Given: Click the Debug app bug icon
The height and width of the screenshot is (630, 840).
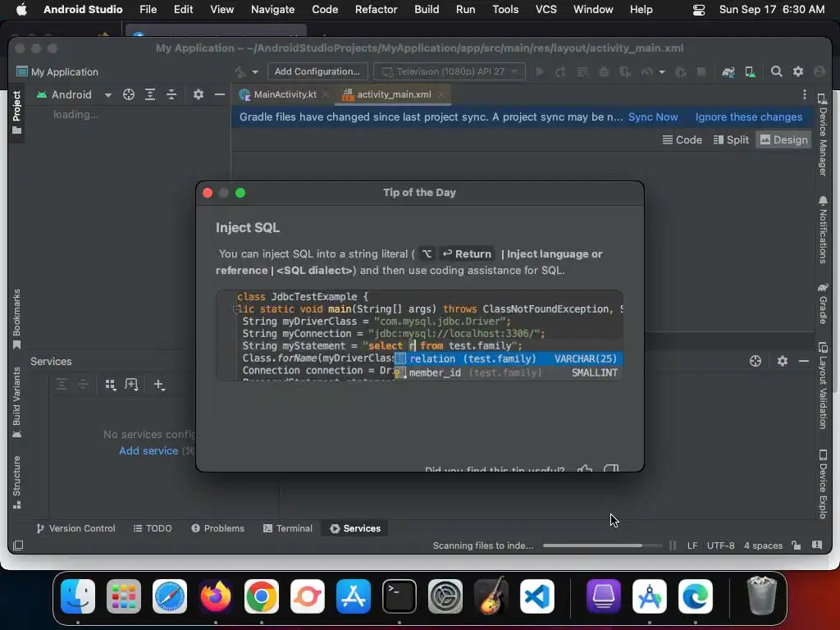Looking at the screenshot, I should [x=604, y=72].
